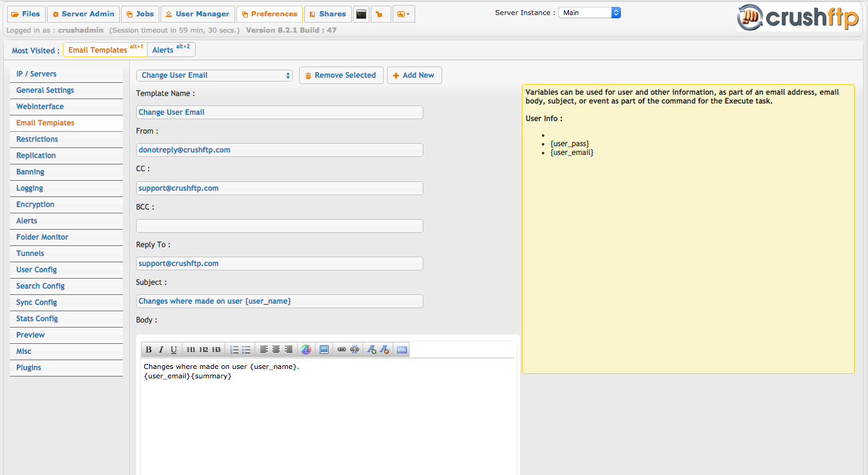Click the Reply To input field

pyautogui.click(x=280, y=264)
